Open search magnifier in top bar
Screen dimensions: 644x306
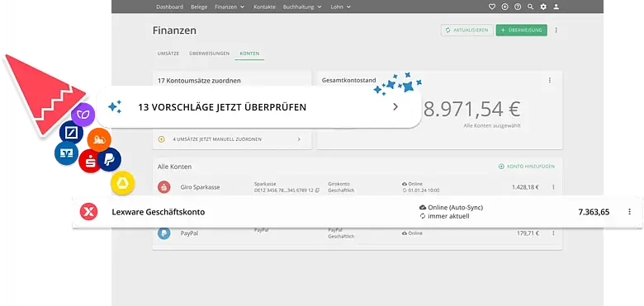530,7
